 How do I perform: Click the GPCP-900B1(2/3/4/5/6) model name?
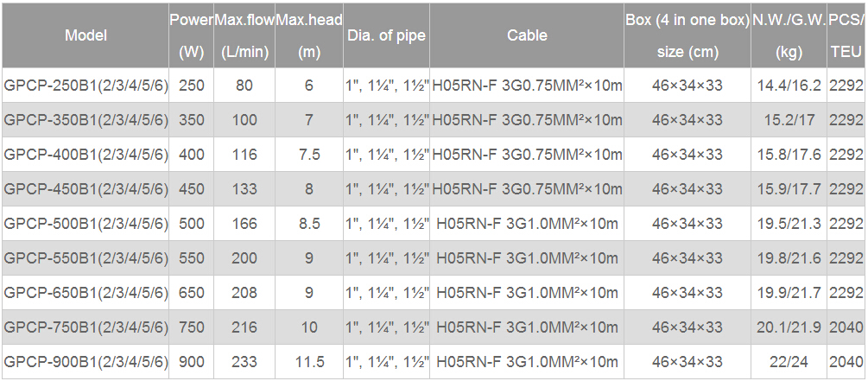pos(86,362)
